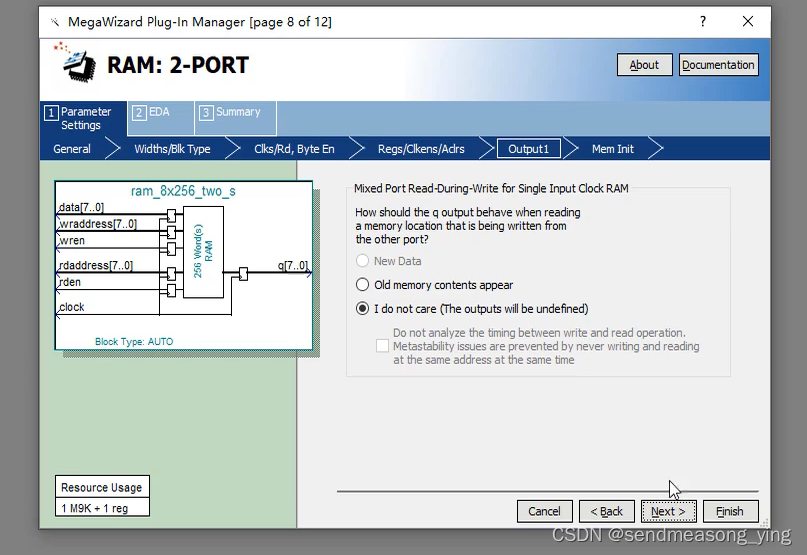Open the Documentation button
The width and height of the screenshot is (807, 555).
(x=718, y=65)
